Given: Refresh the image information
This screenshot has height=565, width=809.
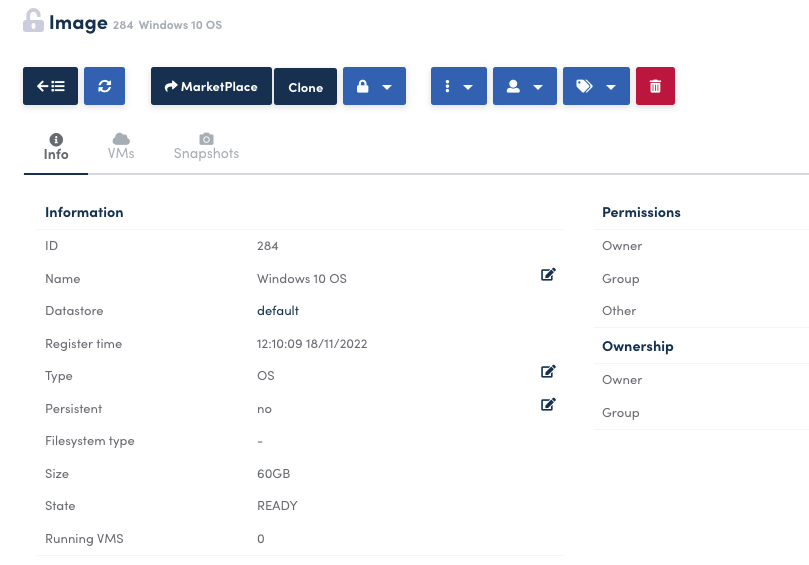Looking at the screenshot, I should pyautogui.click(x=104, y=86).
